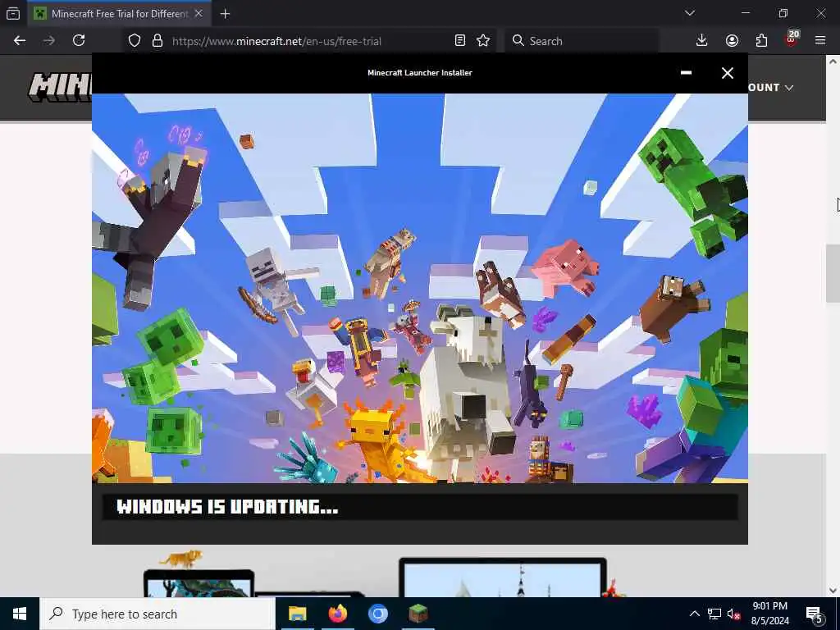This screenshot has width=840, height=630.
Task: Open Firefox downloads panel
Action: (702, 41)
